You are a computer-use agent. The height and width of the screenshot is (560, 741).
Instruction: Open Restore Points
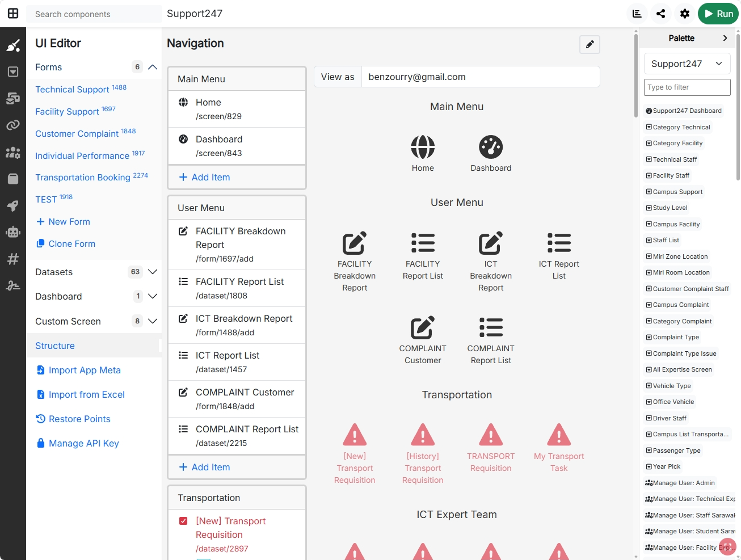[x=73, y=419]
